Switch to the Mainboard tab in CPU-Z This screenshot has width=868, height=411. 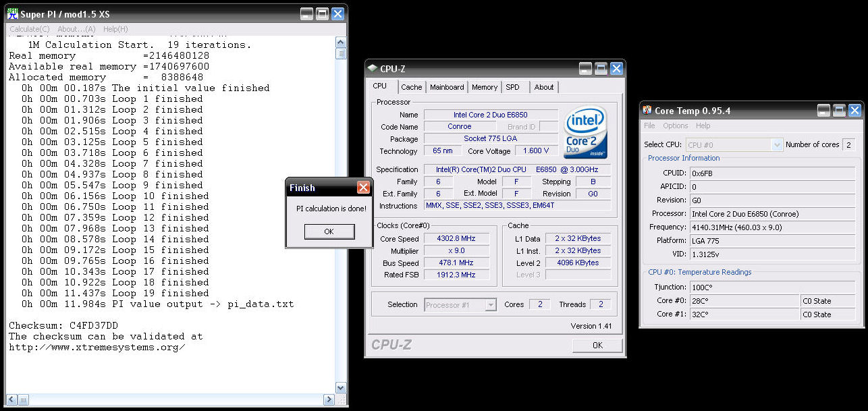(447, 87)
